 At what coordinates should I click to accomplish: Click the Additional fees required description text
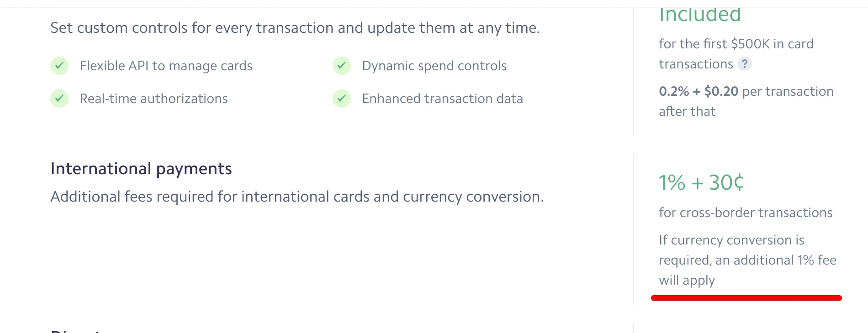coord(297,197)
